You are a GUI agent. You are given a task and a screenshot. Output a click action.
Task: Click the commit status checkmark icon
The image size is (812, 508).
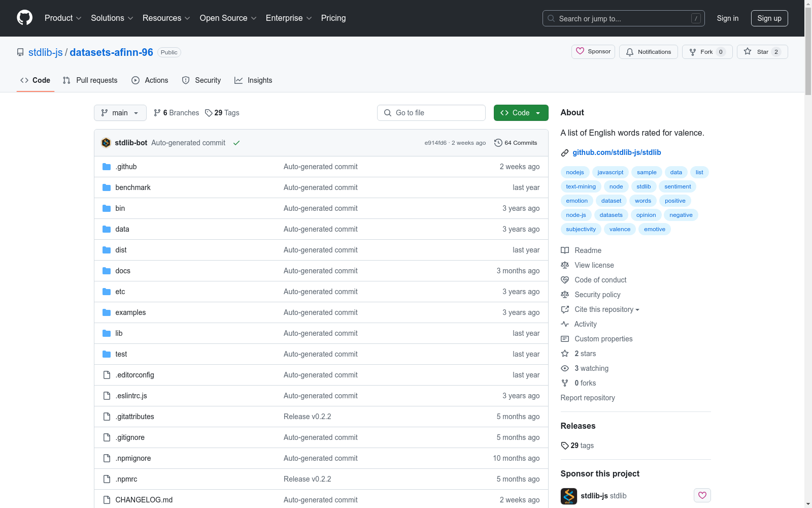(236, 143)
